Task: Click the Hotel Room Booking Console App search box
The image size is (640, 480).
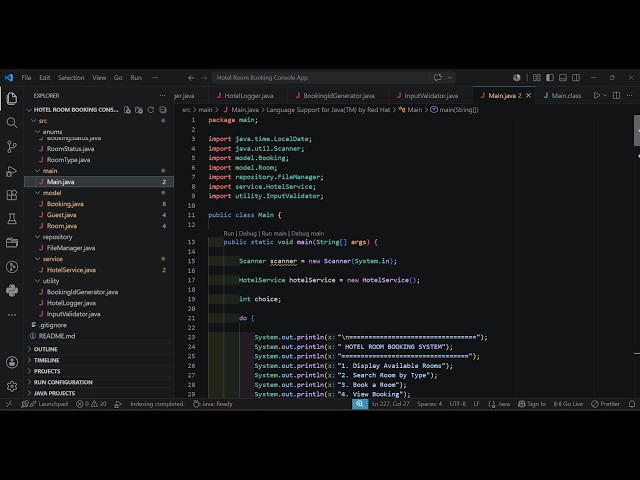Action: [322, 78]
